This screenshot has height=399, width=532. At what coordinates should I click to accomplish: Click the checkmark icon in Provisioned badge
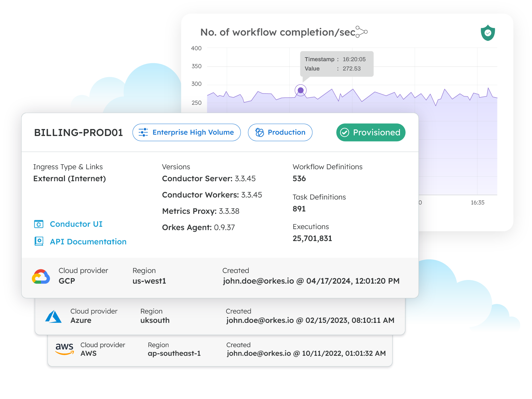pyautogui.click(x=345, y=133)
